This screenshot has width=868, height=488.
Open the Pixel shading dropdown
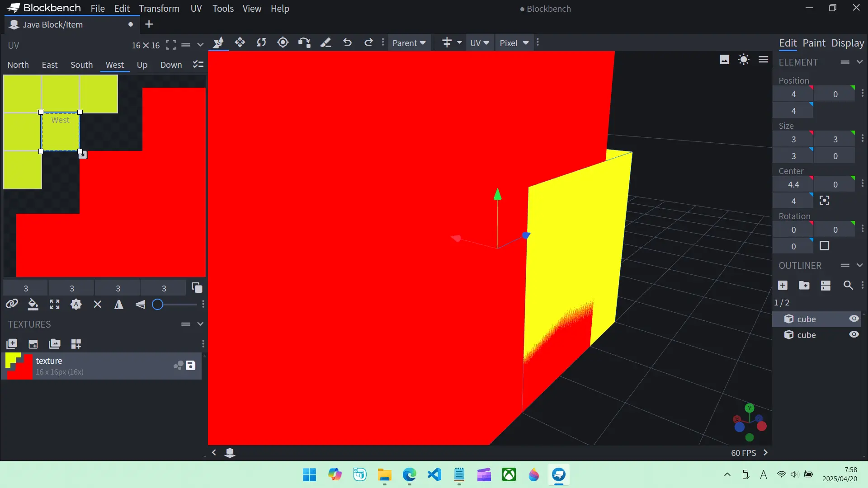(514, 43)
